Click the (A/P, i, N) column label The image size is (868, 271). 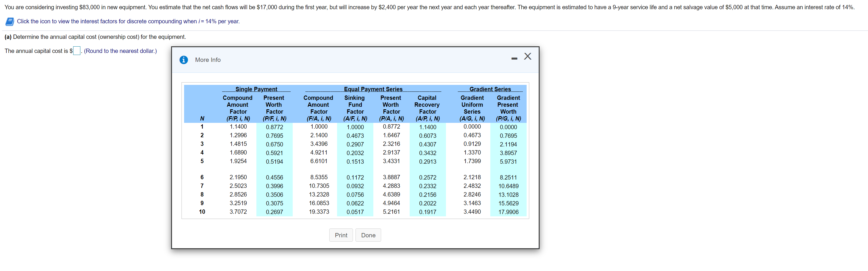tap(428, 119)
